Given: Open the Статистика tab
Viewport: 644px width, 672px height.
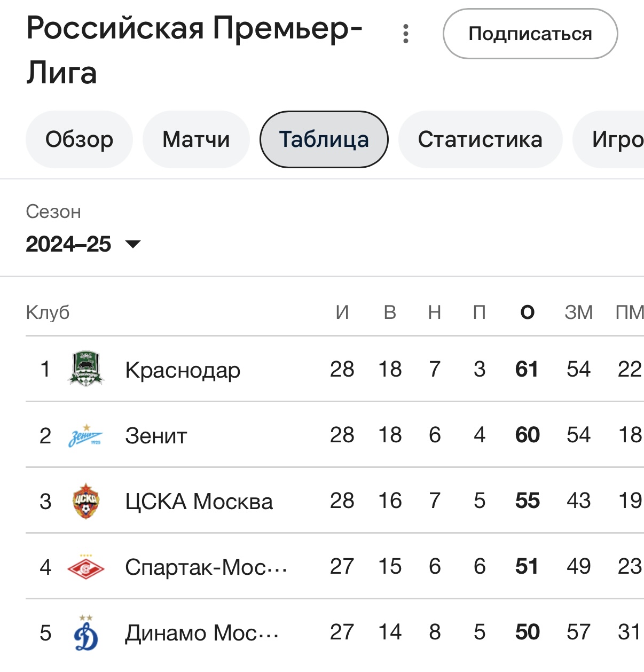Looking at the screenshot, I should 480,139.
